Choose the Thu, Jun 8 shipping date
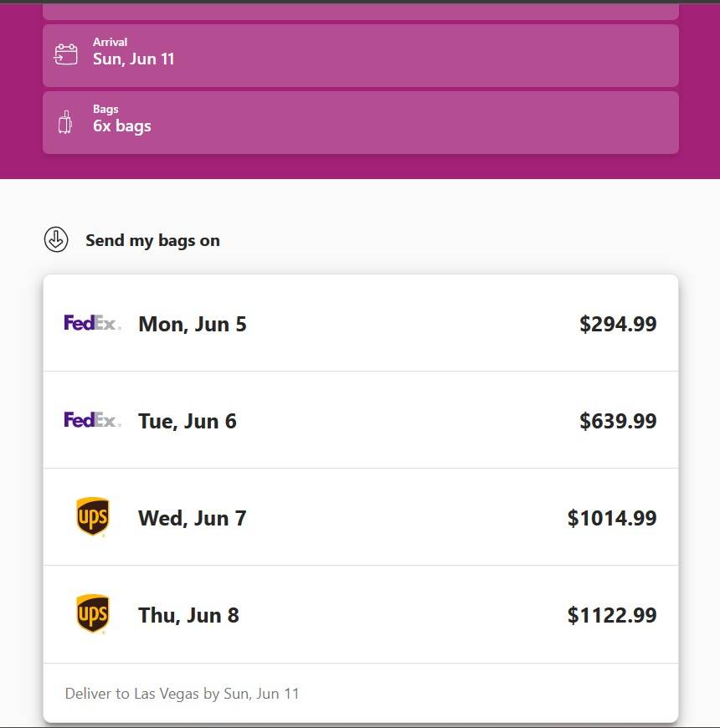This screenshot has width=720, height=728. (188, 615)
